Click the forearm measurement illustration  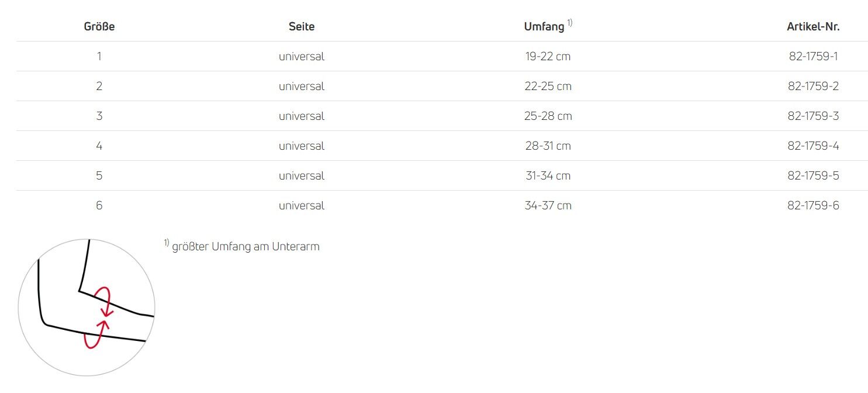pyautogui.click(x=87, y=307)
